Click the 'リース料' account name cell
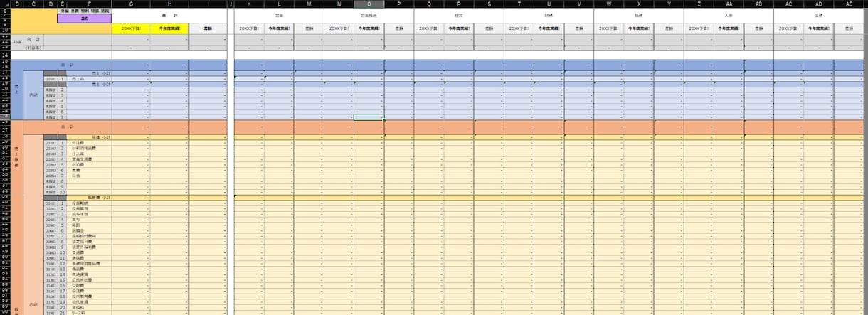 click(89, 313)
